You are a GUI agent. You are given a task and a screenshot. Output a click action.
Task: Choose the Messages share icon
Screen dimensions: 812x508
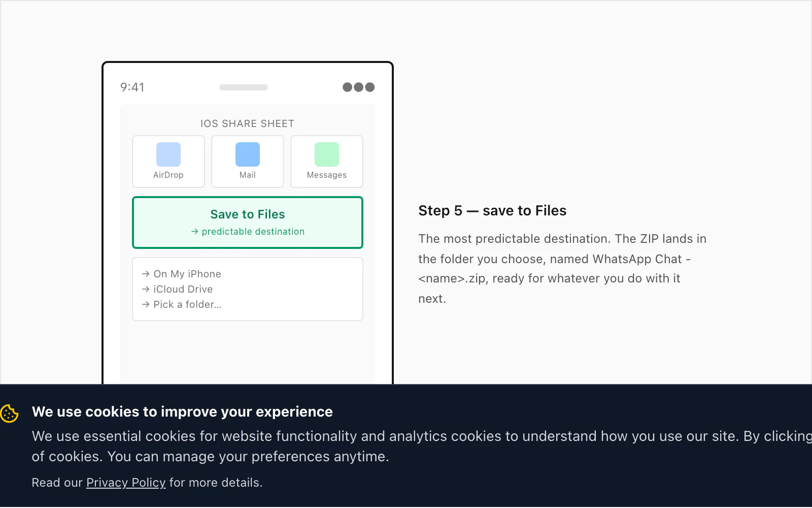[327, 154]
